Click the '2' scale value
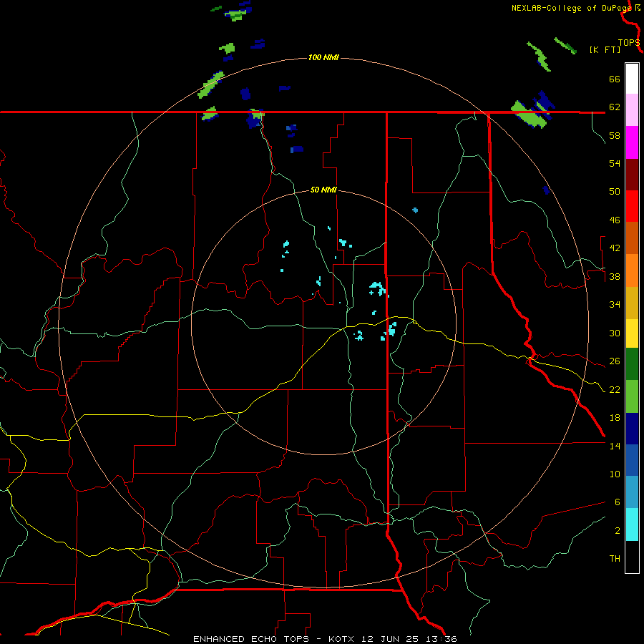 pyautogui.click(x=618, y=531)
